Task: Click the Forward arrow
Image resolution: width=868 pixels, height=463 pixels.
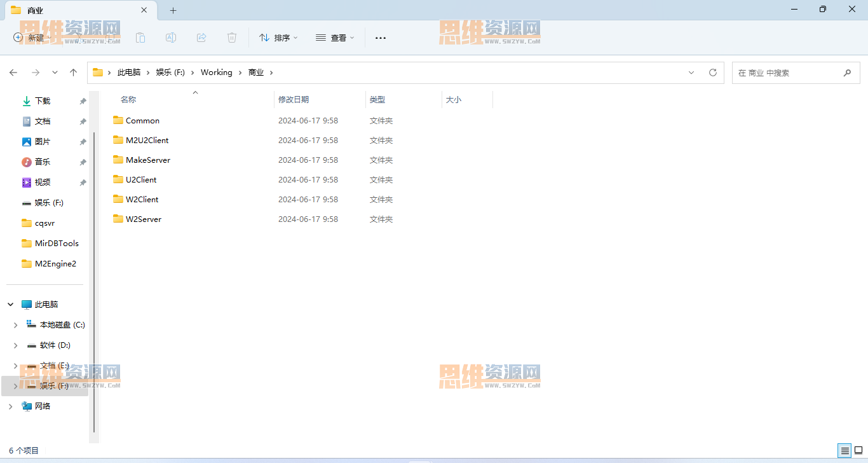Action: [x=36, y=73]
